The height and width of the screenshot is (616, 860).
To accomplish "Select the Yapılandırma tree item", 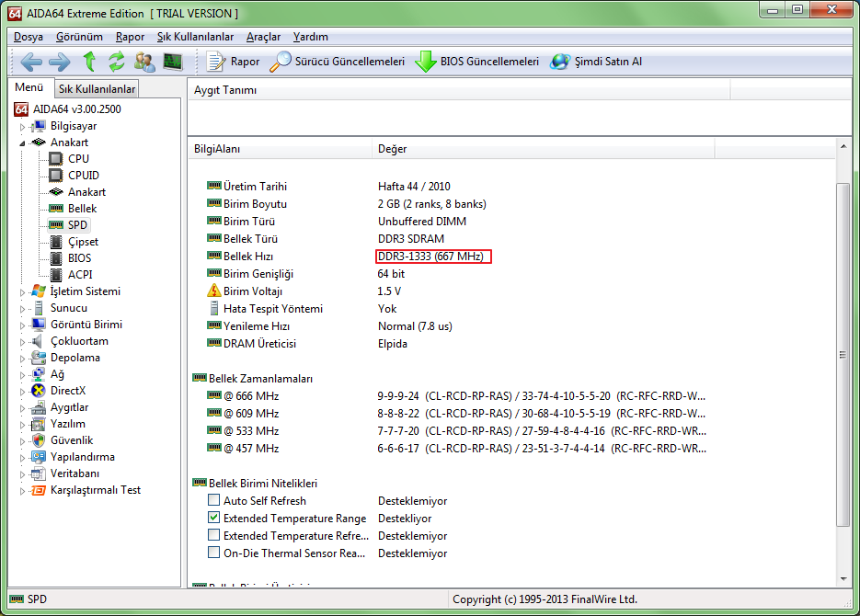I will (x=82, y=457).
